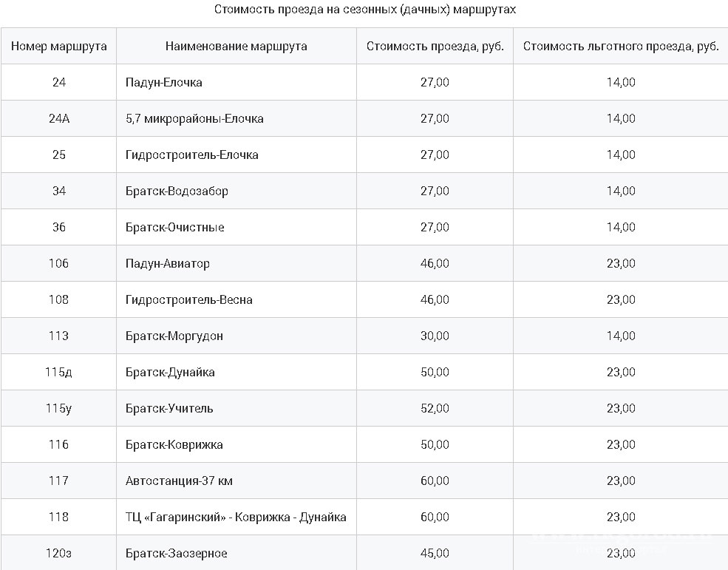Select the table title 'Стоимость проезда на сезонных маршрутах'
This screenshot has width=728, height=570.
pos(365,10)
